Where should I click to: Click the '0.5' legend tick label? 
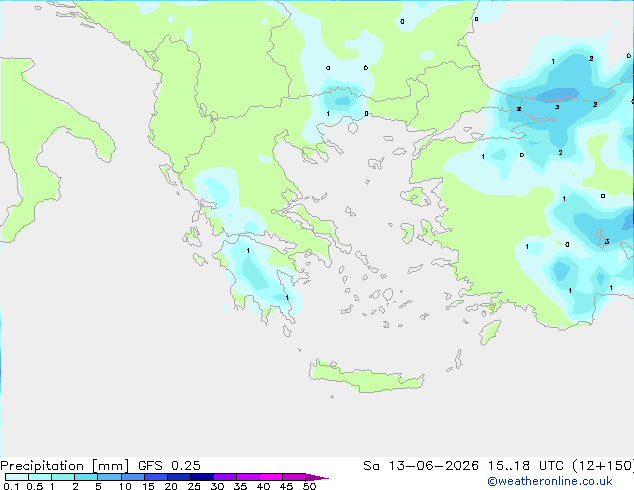[x=35, y=486]
